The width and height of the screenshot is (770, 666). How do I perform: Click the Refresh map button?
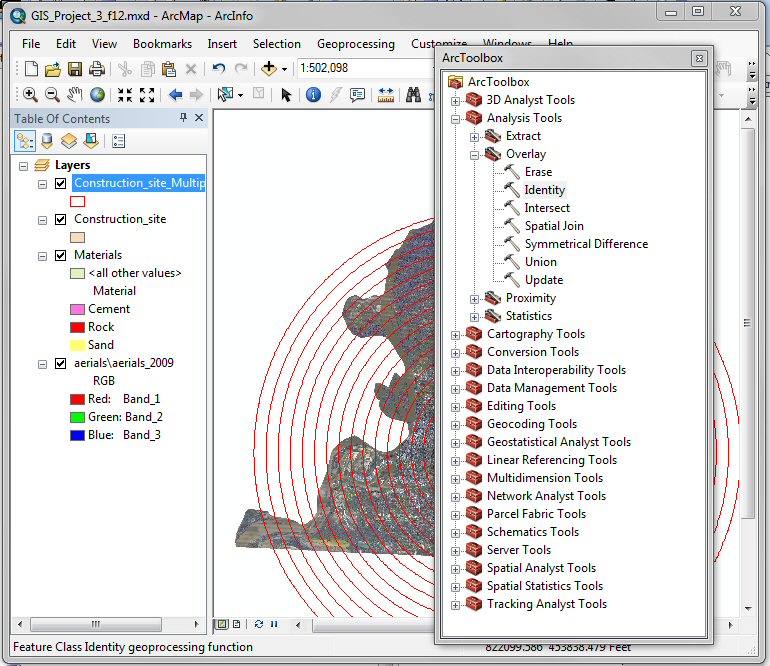click(x=259, y=624)
